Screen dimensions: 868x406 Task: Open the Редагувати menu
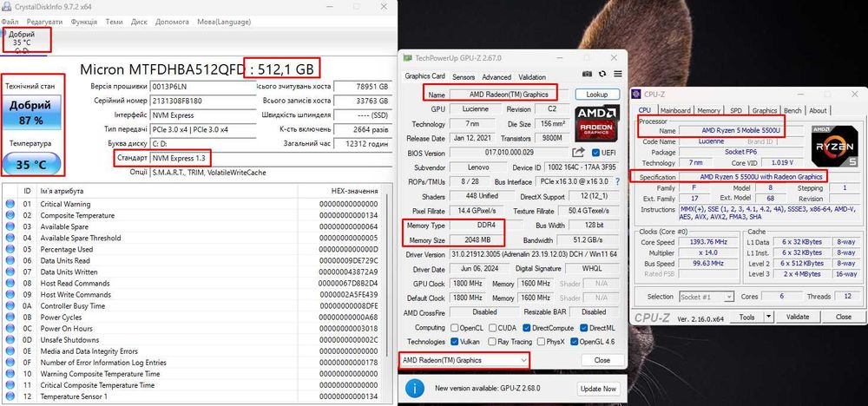[x=44, y=22]
